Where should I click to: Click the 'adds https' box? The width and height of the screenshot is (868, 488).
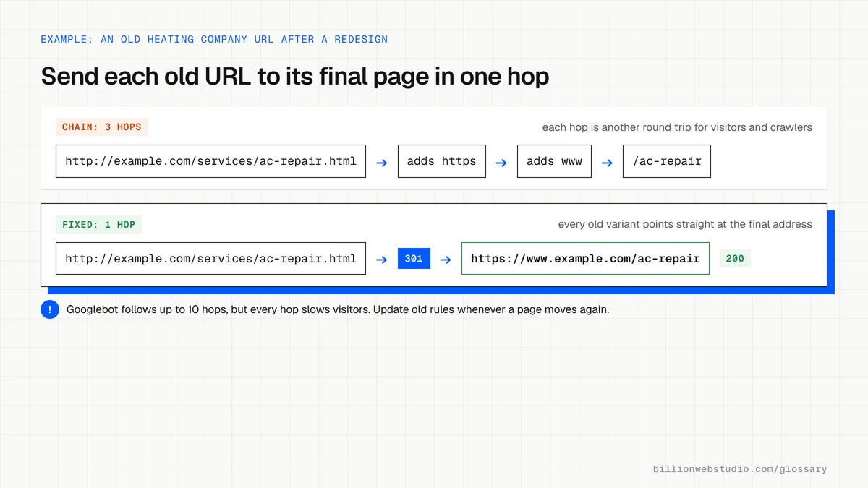(x=441, y=161)
